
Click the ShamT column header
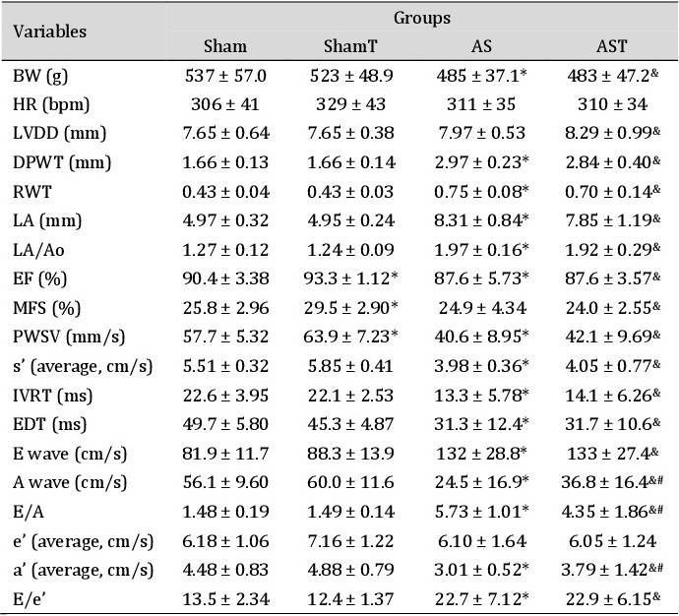(x=350, y=46)
